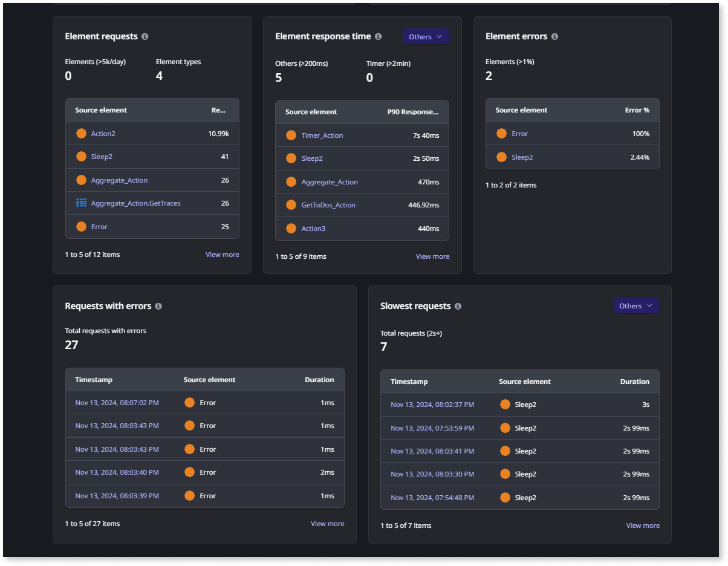Open the Others dropdown in Element response time
The image size is (728, 566).
pyautogui.click(x=426, y=37)
